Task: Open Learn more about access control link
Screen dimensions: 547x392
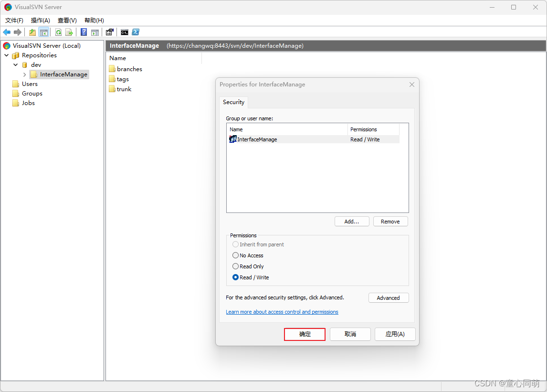Action: tap(282, 312)
